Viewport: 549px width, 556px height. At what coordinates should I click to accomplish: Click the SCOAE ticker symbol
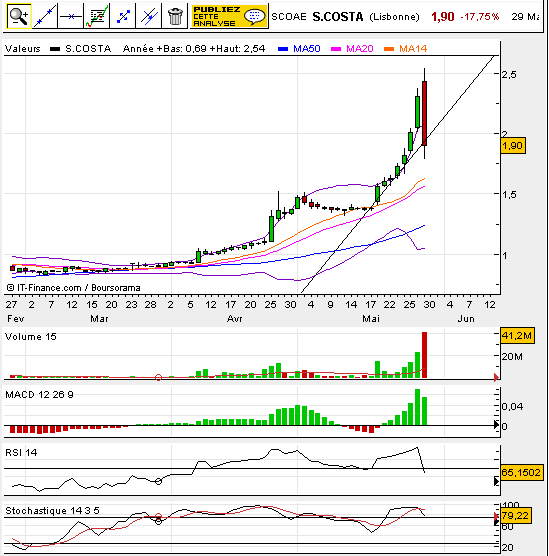click(289, 17)
